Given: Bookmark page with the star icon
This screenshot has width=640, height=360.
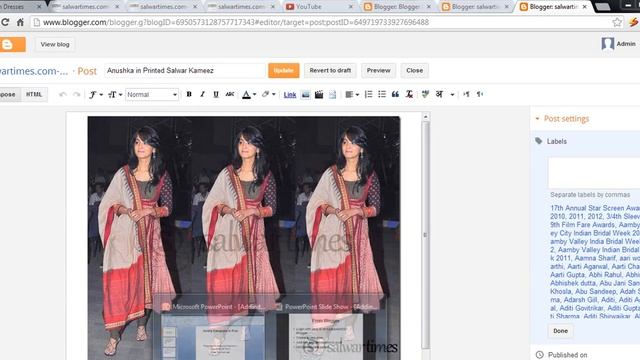Looking at the screenshot, I should click(x=617, y=22).
